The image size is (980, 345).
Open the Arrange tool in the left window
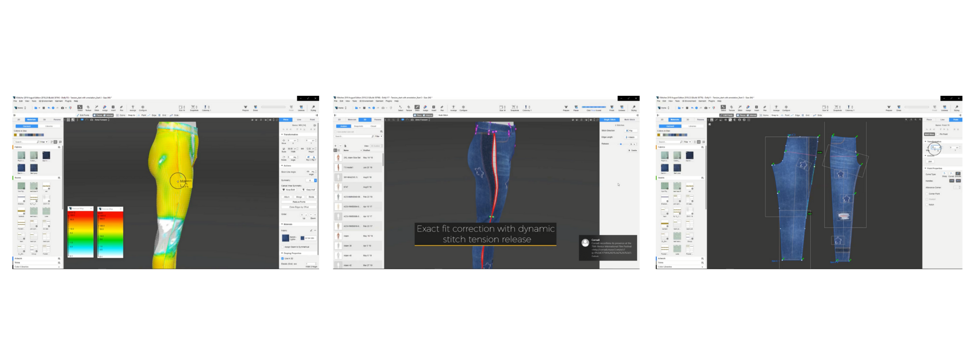[x=133, y=108]
